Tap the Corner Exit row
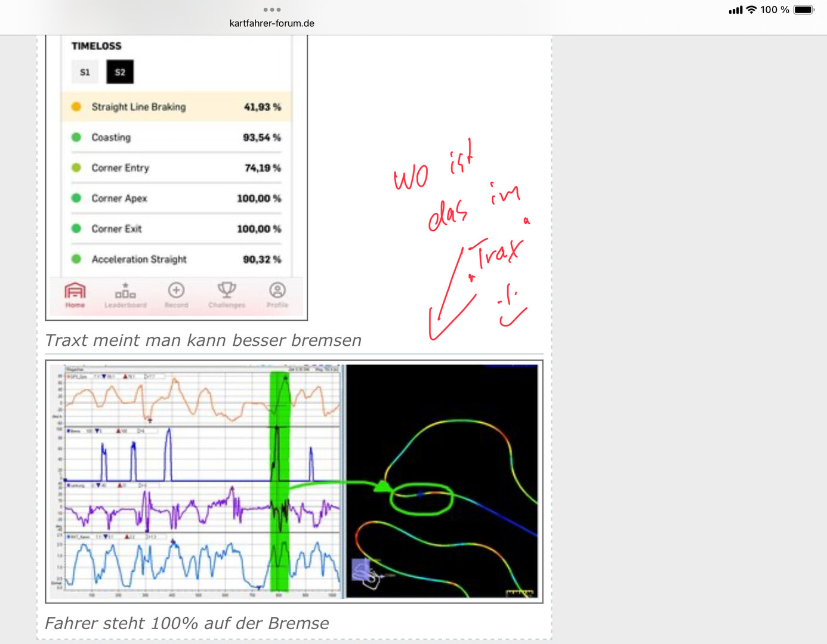Screen dimensions: 827x644 click(176, 229)
